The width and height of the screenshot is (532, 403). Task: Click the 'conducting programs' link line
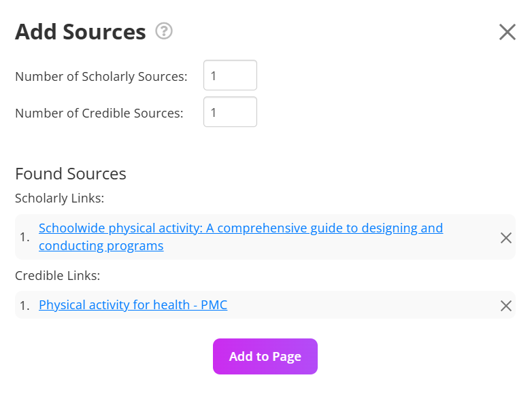point(101,246)
